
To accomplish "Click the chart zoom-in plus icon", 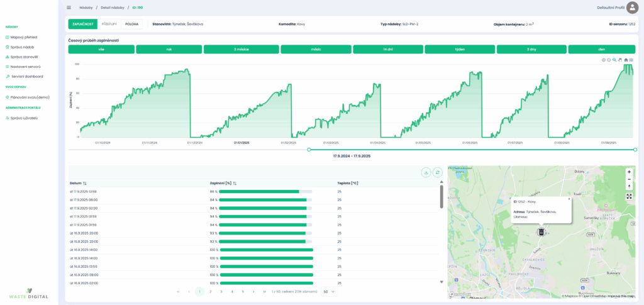I will coord(603,60).
